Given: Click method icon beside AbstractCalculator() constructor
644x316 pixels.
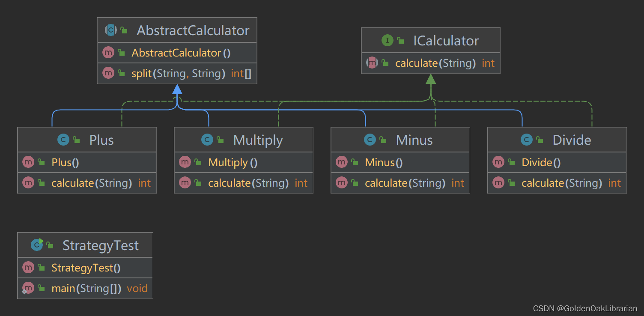Looking at the screenshot, I should [x=108, y=53].
